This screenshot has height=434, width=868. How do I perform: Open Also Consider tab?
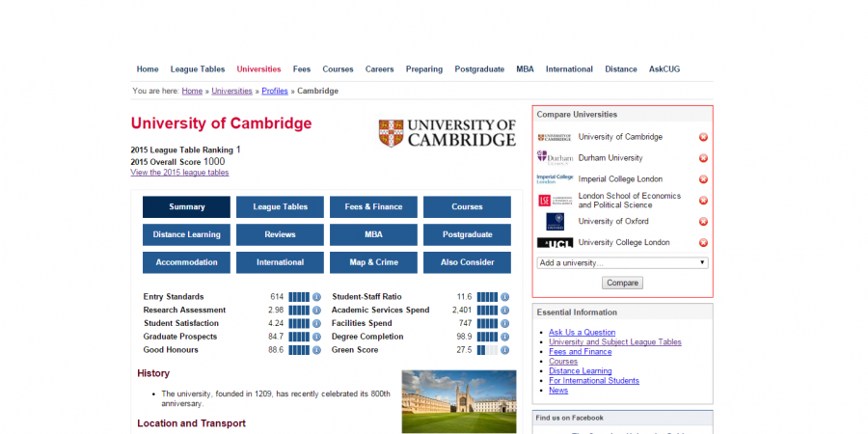pos(467,262)
